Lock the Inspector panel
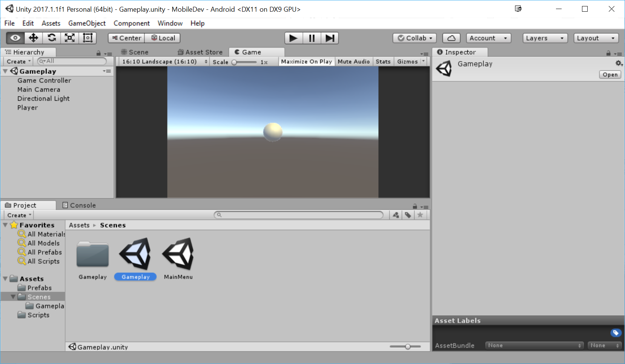Viewport: 625px width, 364px height. point(608,54)
